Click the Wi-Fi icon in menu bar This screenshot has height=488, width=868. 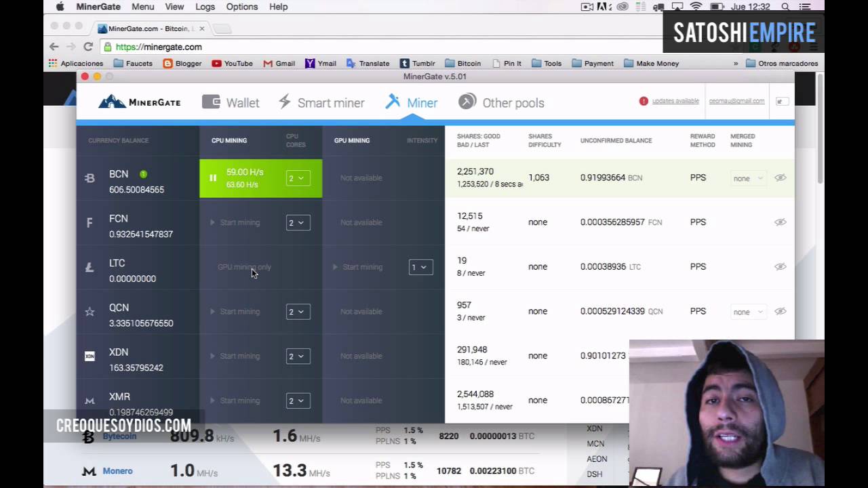pos(696,7)
